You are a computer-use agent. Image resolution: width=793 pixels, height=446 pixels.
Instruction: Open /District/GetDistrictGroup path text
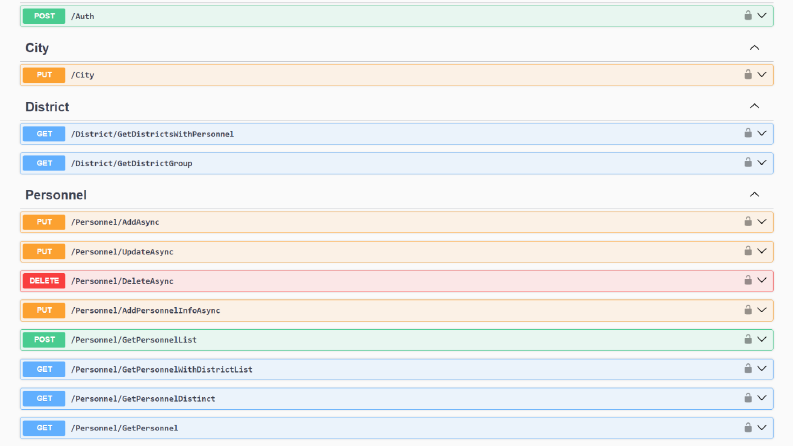[x=131, y=163]
